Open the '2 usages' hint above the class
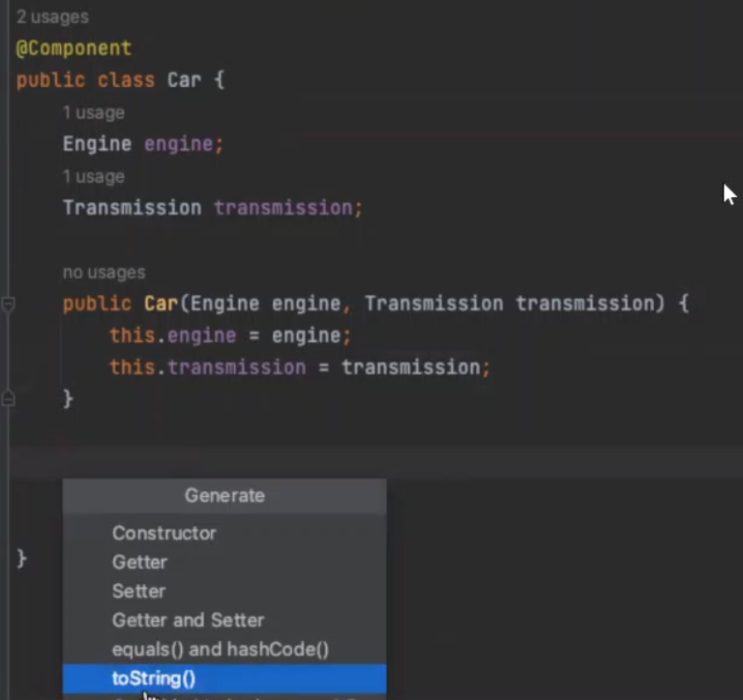 (x=52, y=17)
